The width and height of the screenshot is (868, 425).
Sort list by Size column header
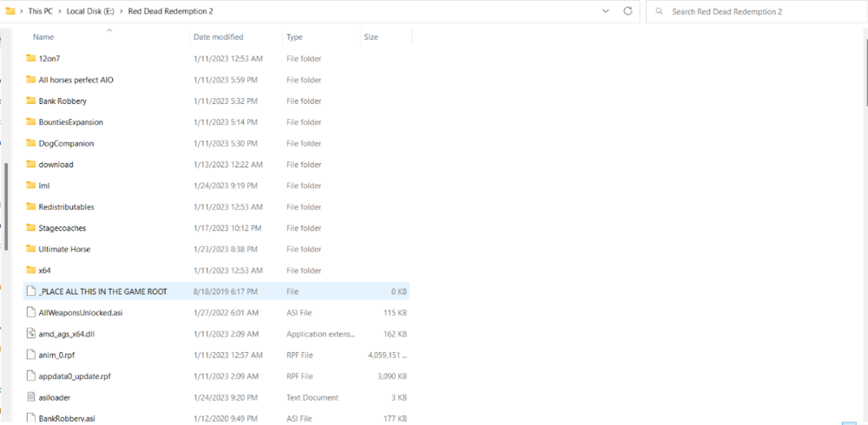coord(372,37)
